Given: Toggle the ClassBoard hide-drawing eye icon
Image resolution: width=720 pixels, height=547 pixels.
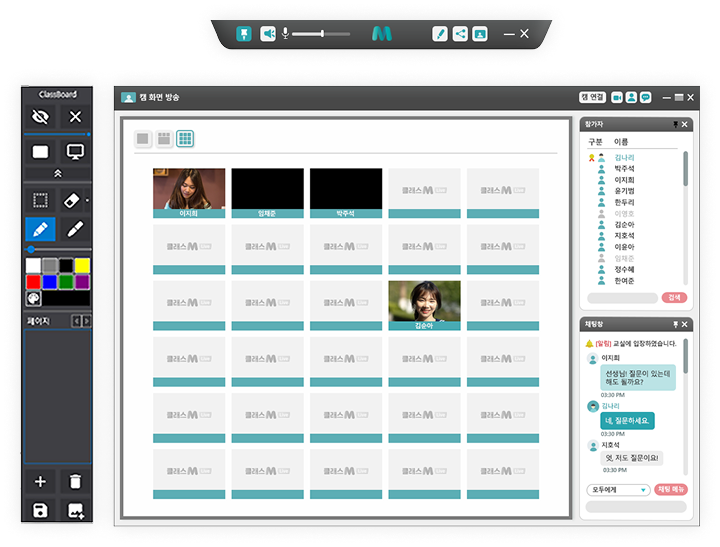Looking at the screenshot, I should coord(41,117).
